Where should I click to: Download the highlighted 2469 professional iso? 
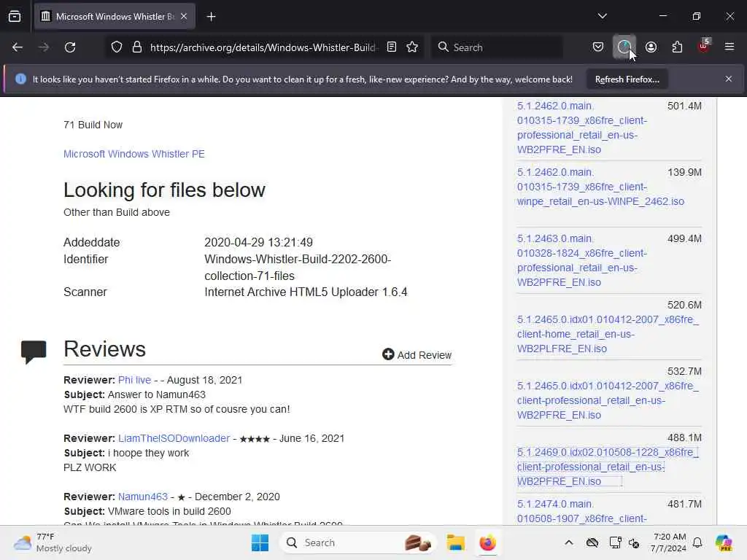click(608, 467)
